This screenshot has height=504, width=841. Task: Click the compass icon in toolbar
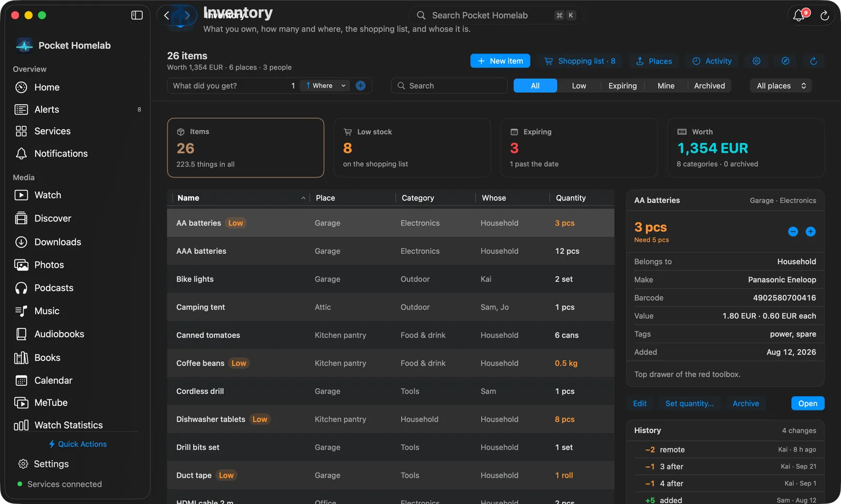pyautogui.click(x=785, y=61)
